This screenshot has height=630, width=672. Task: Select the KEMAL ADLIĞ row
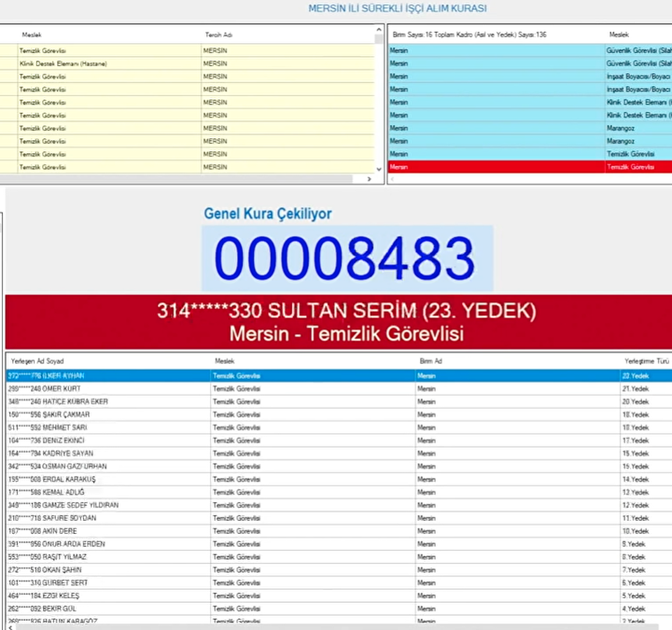pyautogui.click(x=339, y=492)
